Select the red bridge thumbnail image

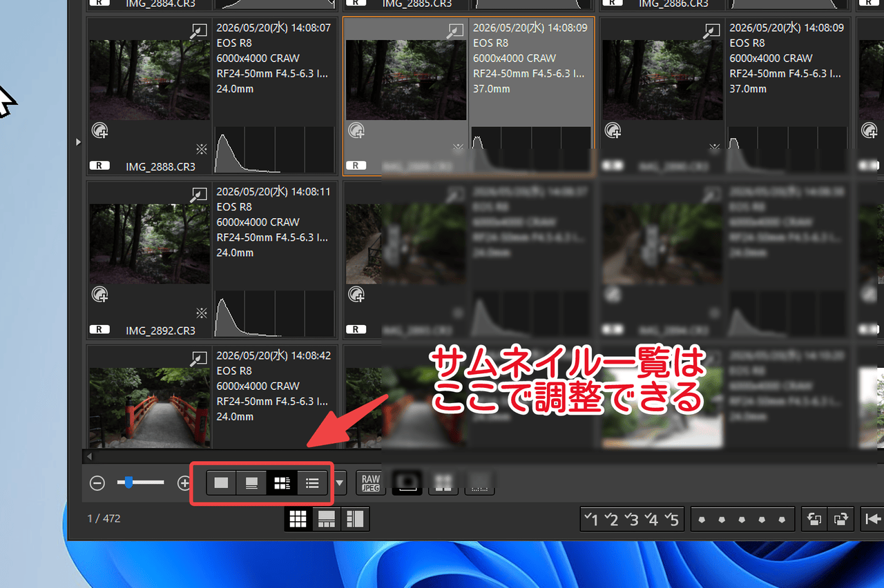(x=150, y=407)
